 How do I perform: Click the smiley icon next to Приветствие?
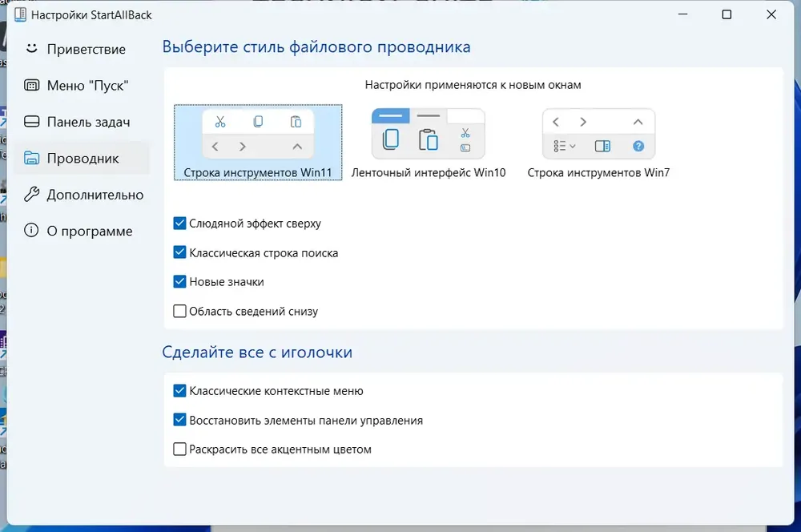click(32, 48)
